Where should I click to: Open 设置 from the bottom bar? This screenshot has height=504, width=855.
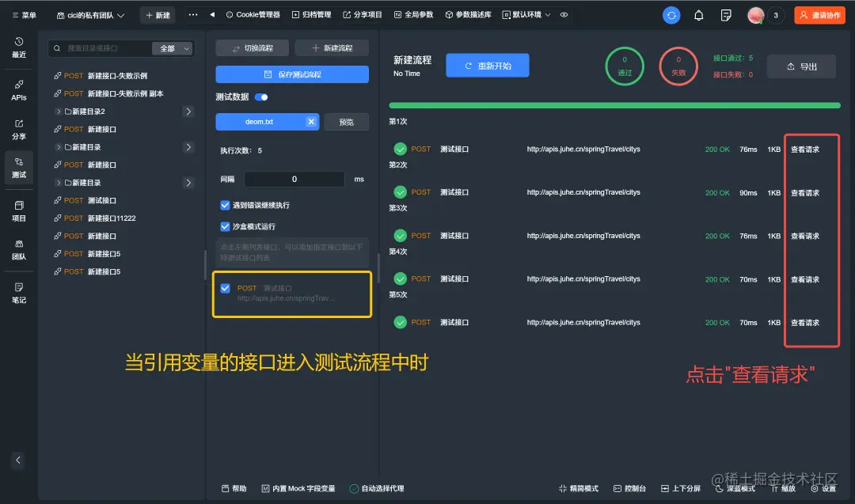coord(825,488)
